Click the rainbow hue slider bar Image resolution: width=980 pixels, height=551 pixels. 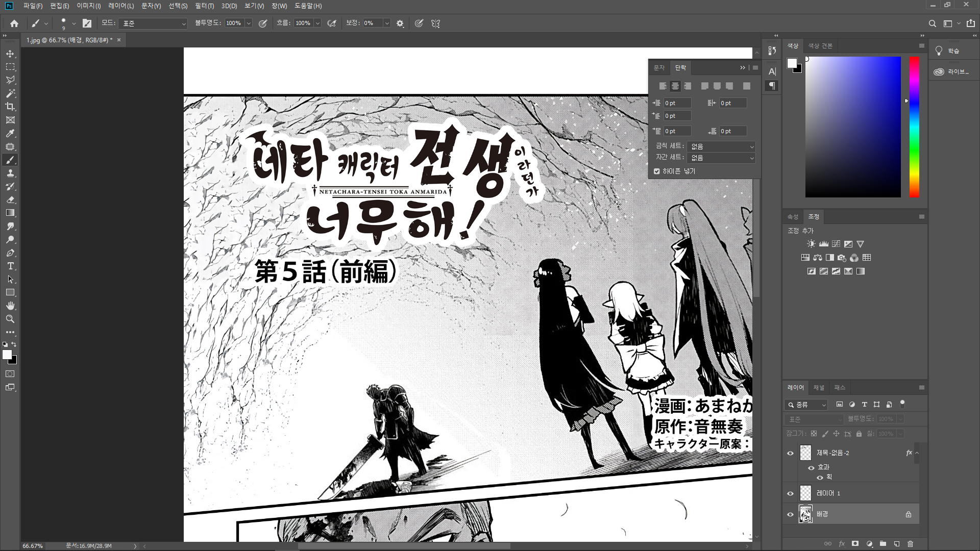click(x=914, y=127)
